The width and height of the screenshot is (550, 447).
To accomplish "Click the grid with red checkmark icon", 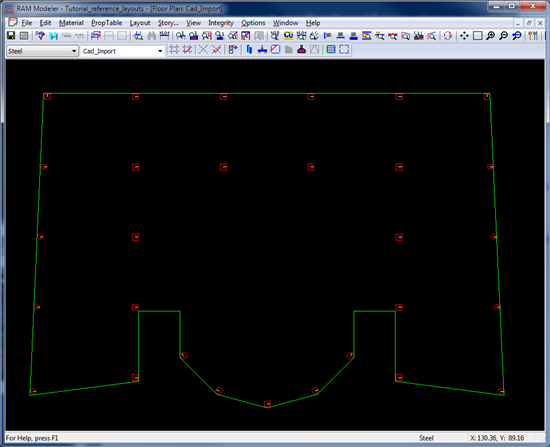I will pos(187,49).
